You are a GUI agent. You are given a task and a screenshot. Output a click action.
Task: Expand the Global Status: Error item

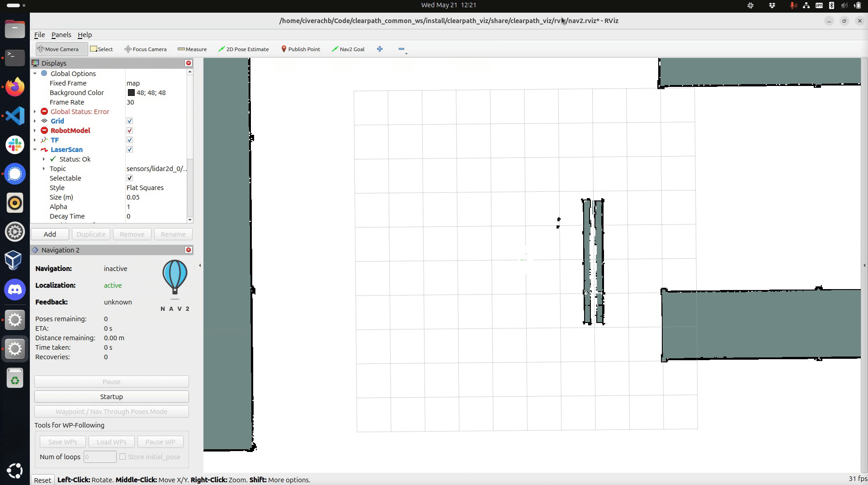35,112
